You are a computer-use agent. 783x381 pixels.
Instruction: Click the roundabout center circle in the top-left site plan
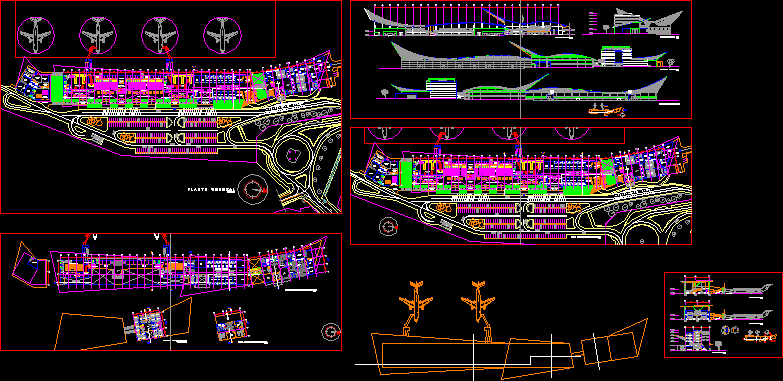tap(293, 155)
